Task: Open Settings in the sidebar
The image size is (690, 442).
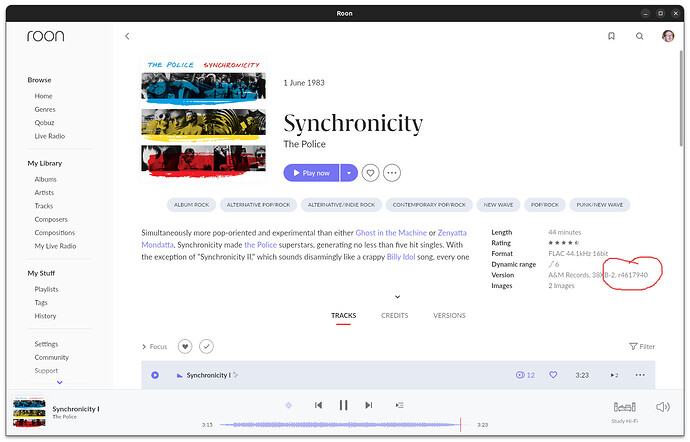Action: 46,344
